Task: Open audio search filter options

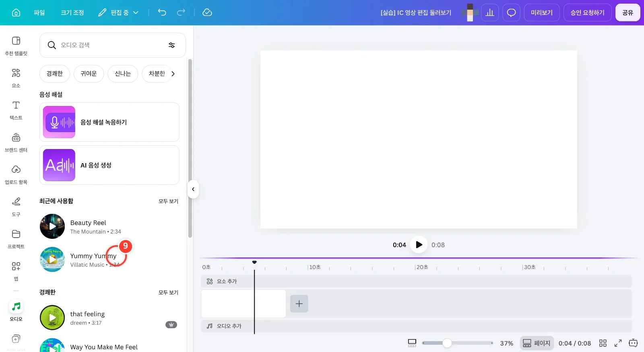Action: coord(172,45)
